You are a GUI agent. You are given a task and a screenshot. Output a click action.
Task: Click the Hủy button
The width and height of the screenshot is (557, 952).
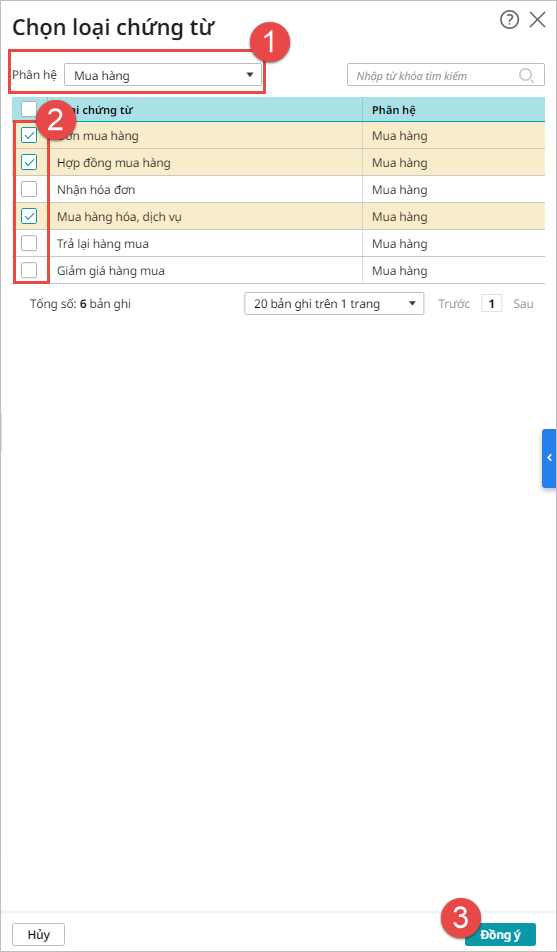[x=38, y=934]
